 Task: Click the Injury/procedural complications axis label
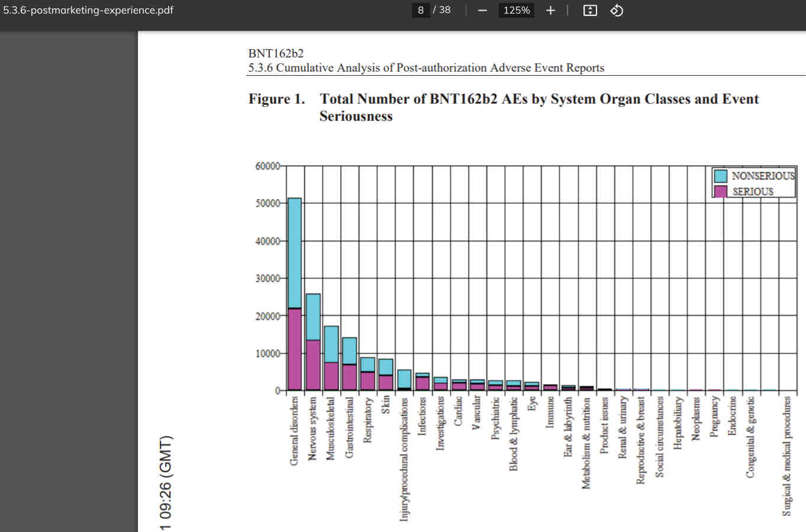click(404, 459)
